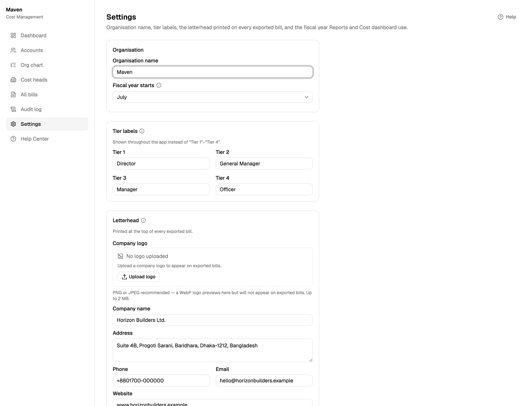Click the All bills document icon
The height and width of the screenshot is (406, 532).
click(x=13, y=95)
